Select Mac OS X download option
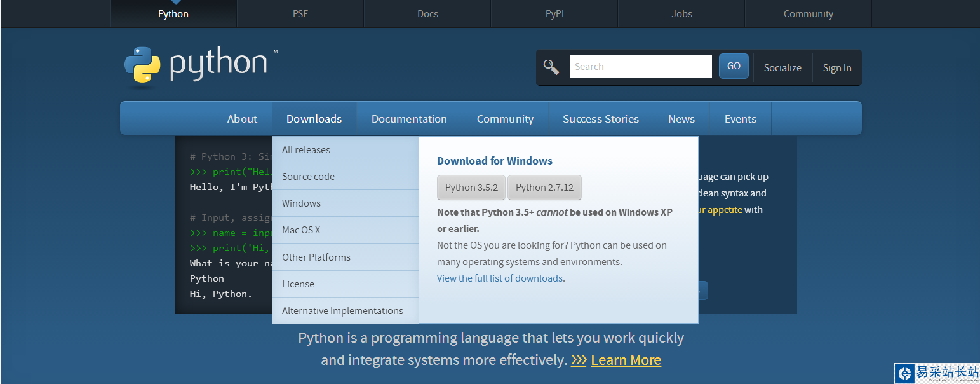The height and width of the screenshot is (384, 980). [x=301, y=230]
